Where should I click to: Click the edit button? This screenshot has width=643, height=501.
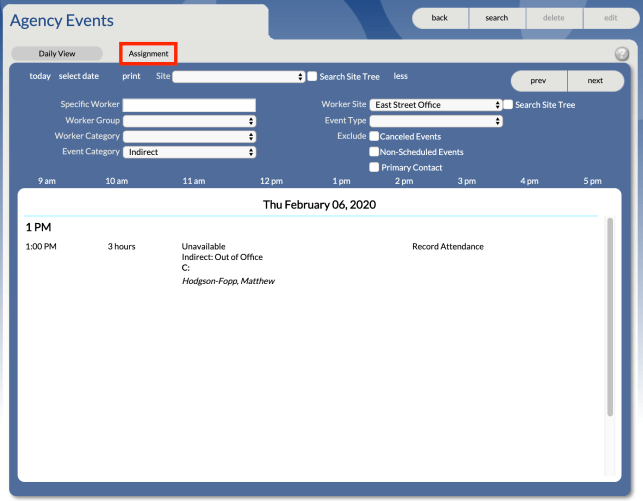point(611,18)
